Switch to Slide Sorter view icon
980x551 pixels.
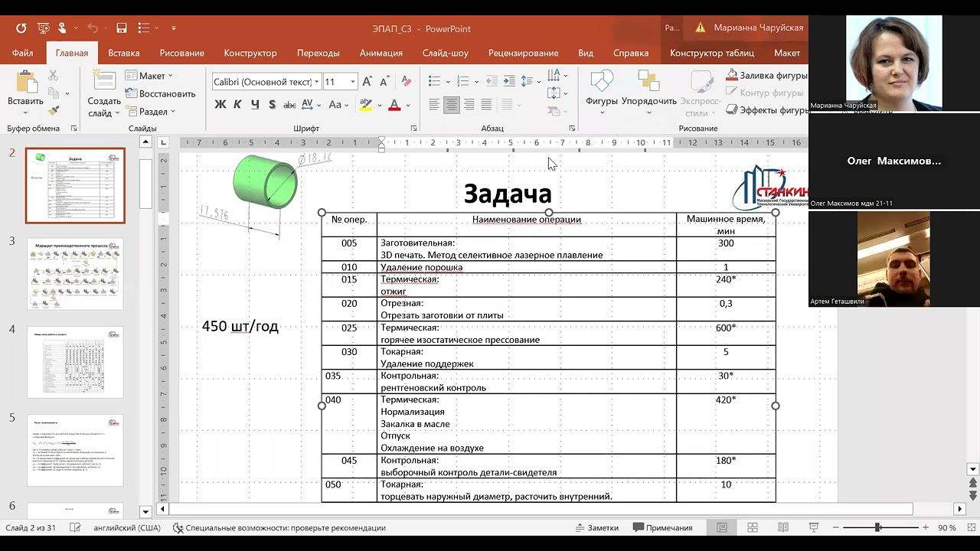click(x=753, y=528)
